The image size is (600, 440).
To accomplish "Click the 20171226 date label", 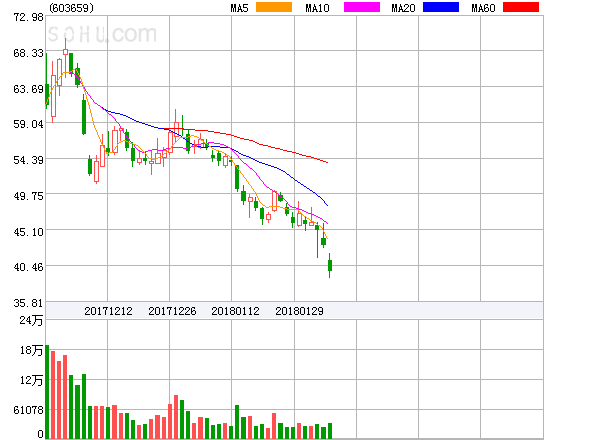I will pyautogui.click(x=172, y=311).
